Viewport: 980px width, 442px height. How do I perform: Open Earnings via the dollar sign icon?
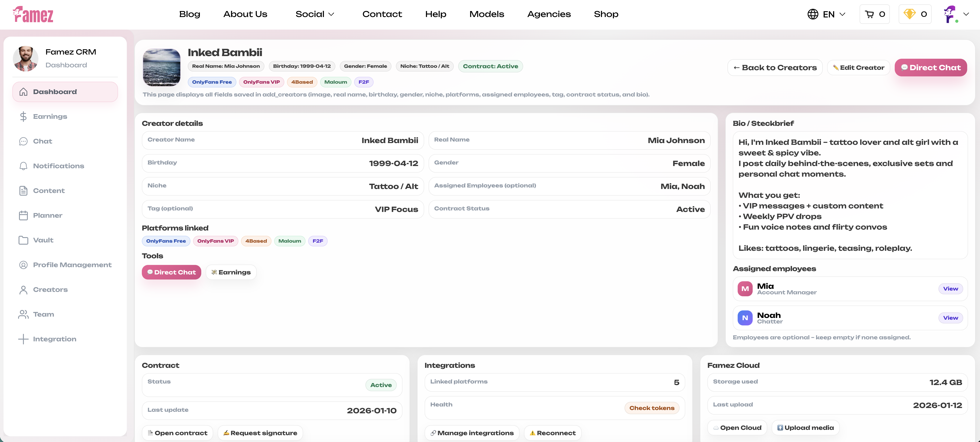point(23,116)
